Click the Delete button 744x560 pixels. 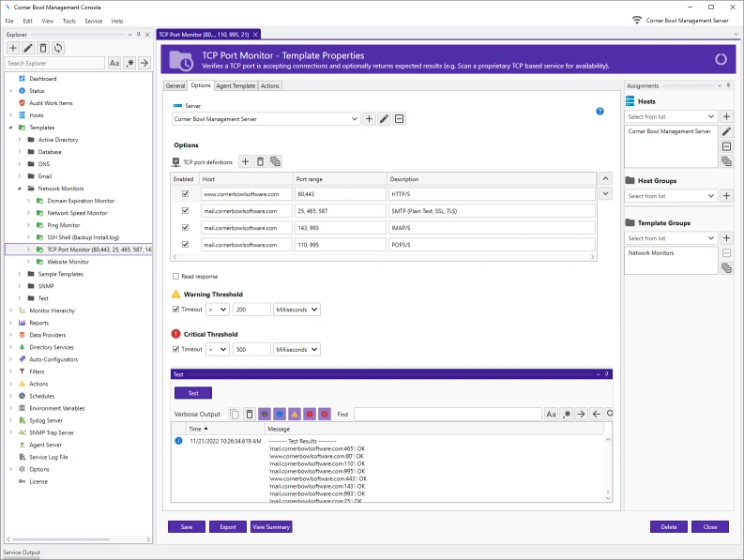[669, 527]
